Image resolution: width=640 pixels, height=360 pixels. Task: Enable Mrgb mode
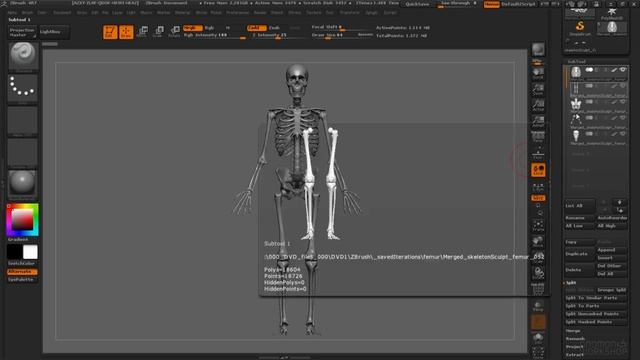[193, 28]
